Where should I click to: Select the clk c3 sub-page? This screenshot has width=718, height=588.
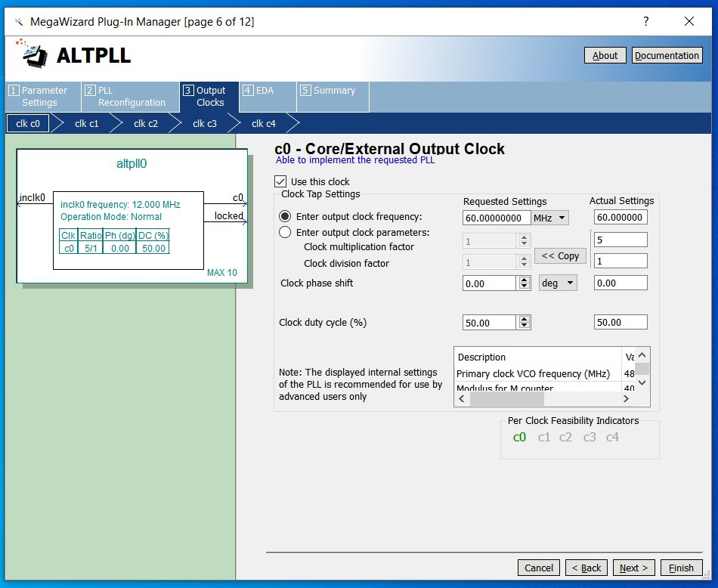[x=205, y=124]
